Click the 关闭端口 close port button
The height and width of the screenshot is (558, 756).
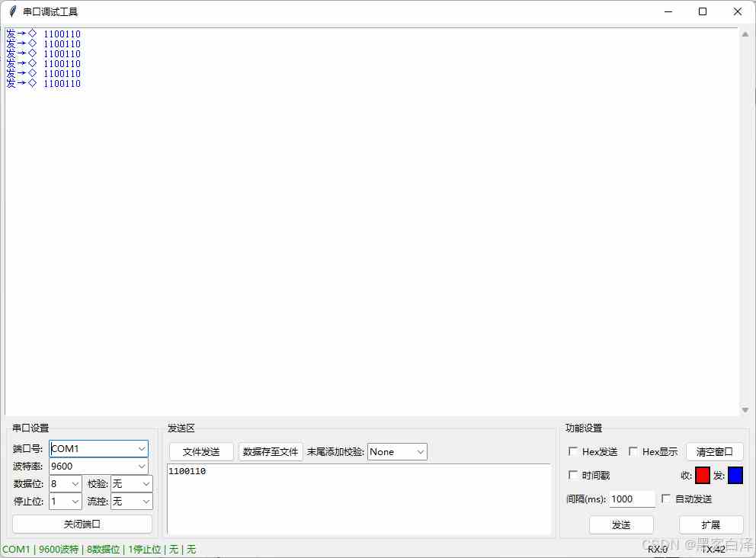(82, 524)
